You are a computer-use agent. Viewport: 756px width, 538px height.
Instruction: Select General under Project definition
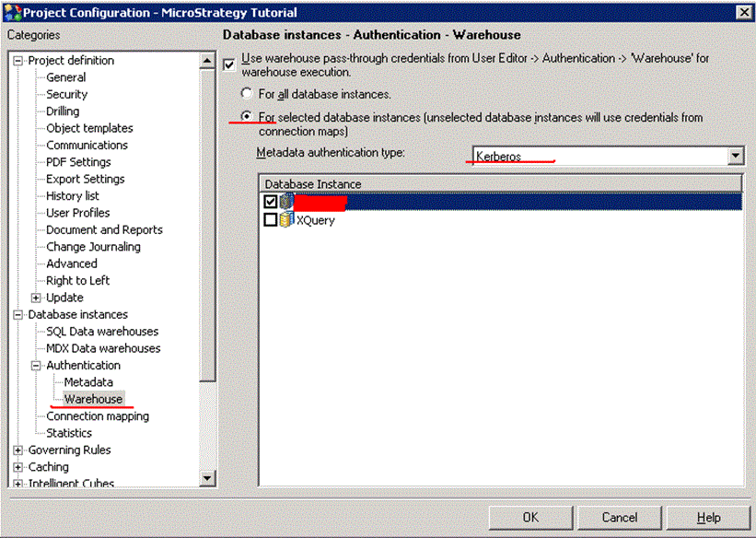pyautogui.click(x=66, y=77)
